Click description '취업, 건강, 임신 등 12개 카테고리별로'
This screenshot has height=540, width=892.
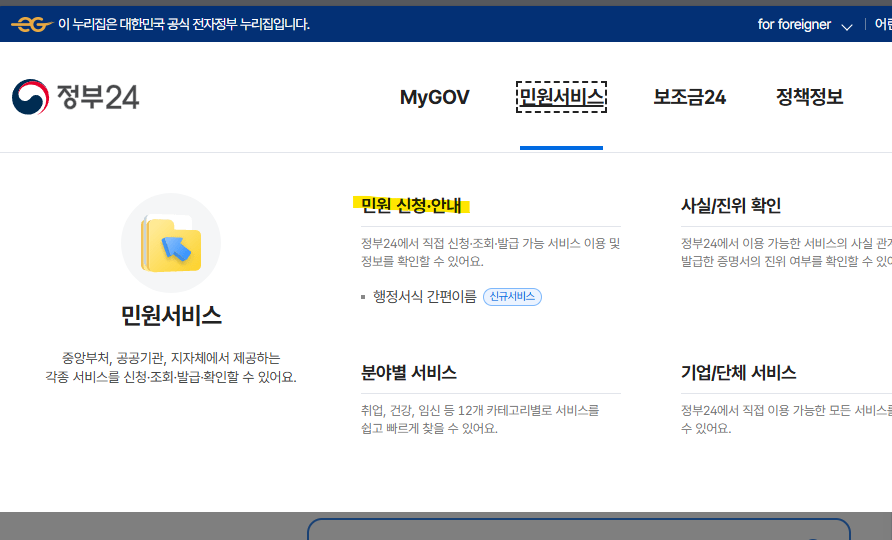pyautogui.click(x=480, y=419)
